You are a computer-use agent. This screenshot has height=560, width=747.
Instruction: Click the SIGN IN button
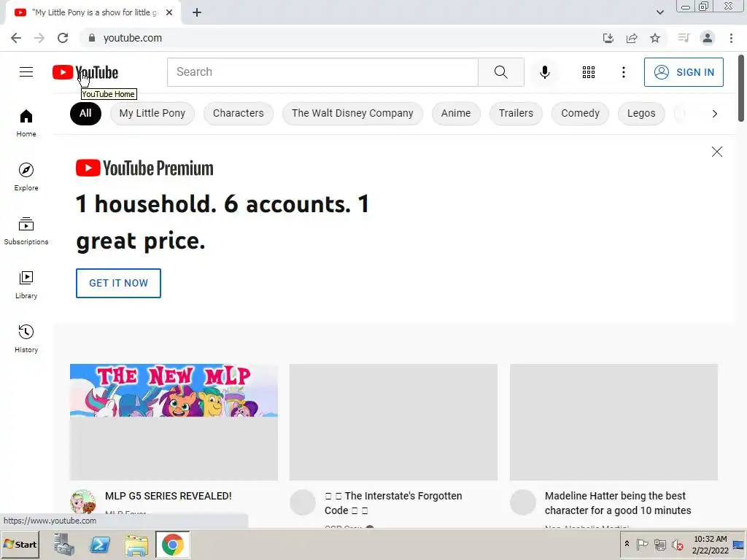pos(684,72)
